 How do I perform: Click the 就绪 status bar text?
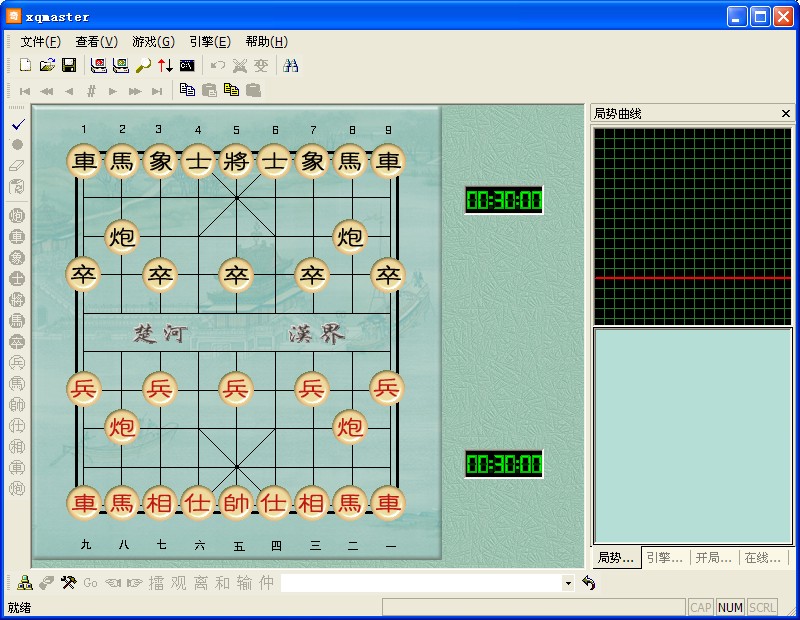point(19,607)
